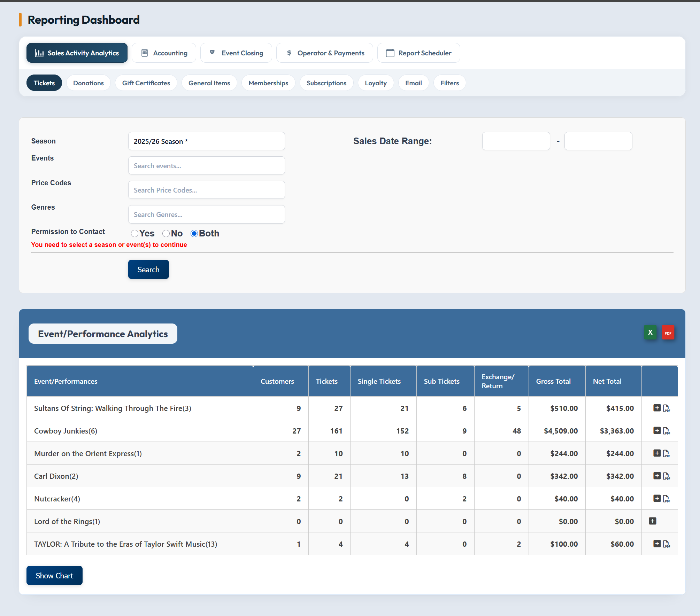Click the Event/Performance Analytics heading
This screenshot has height=616, width=700.
pos(103,334)
